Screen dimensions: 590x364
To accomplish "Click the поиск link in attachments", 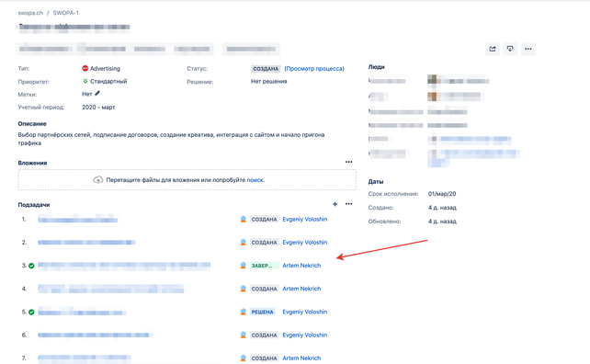I will [x=255, y=180].
